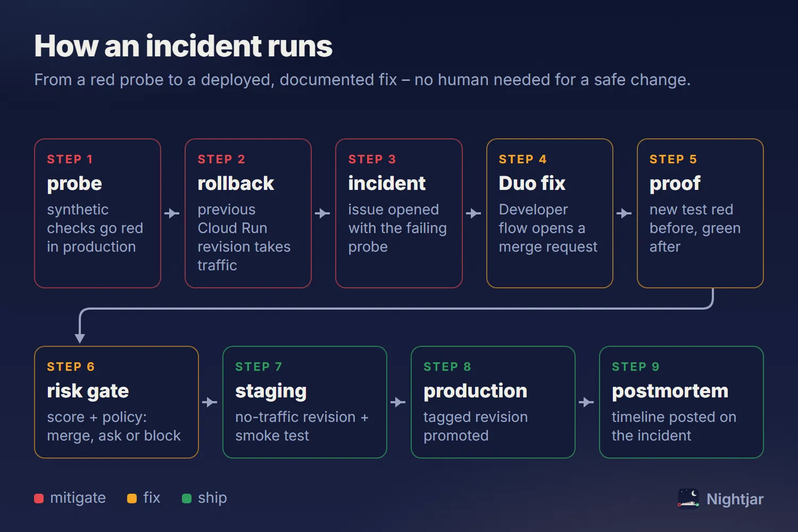Click "score + policy: merge, ask or block"

click(x=114, y=426)
